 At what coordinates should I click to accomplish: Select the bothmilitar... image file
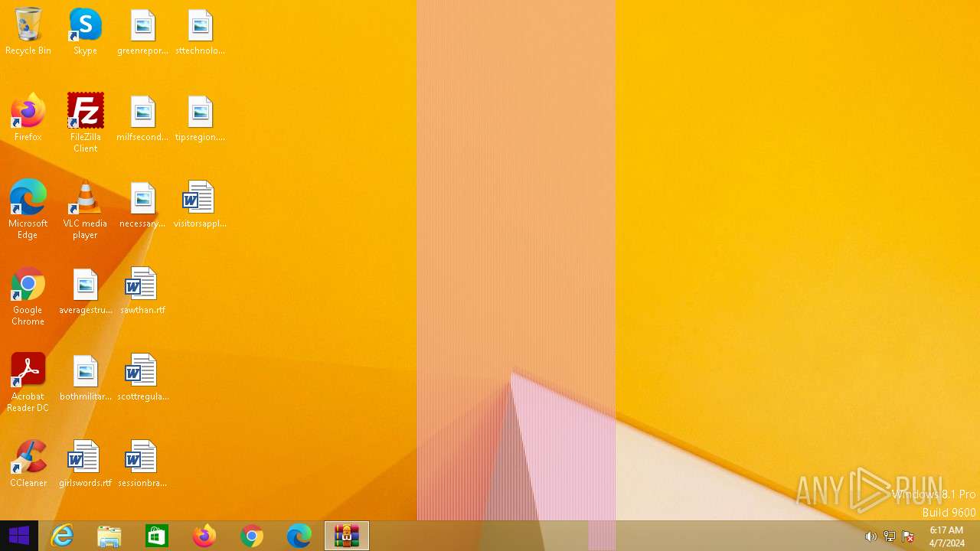[x=85, y=377]
